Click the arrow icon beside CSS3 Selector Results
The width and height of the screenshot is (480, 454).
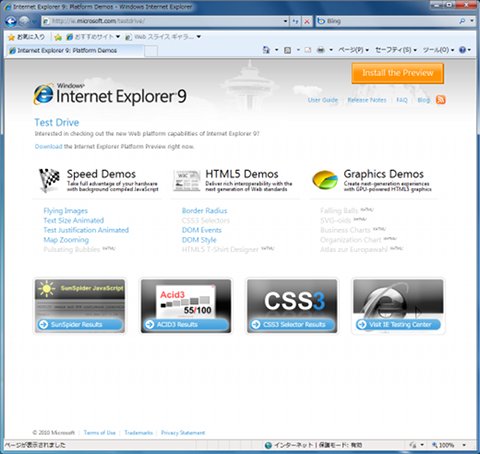(256, 324)
